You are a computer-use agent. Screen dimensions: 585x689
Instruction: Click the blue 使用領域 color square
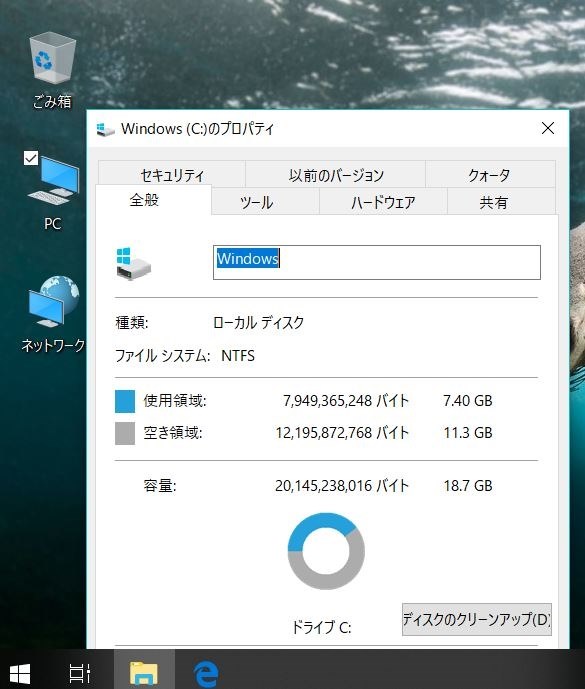pyautogui.click(x=125, y=401)
